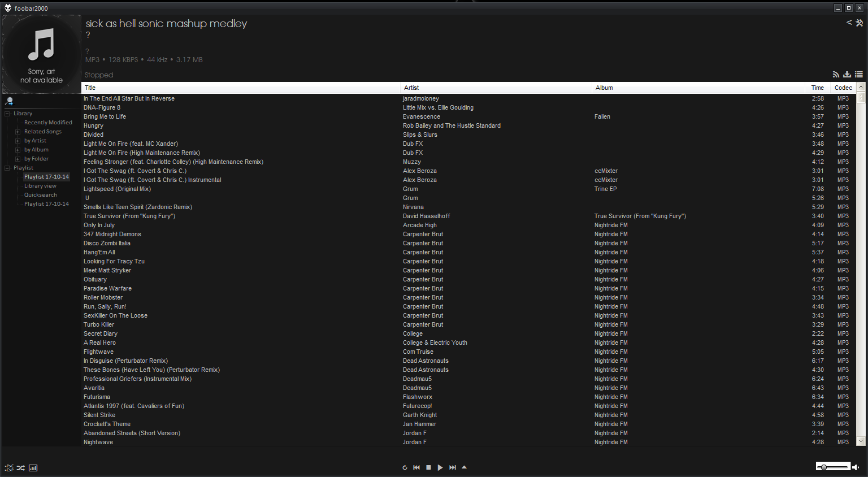Screen dimensions: 868x477
Task: Click album cell 'Fallen'
Action: [602, 116]
